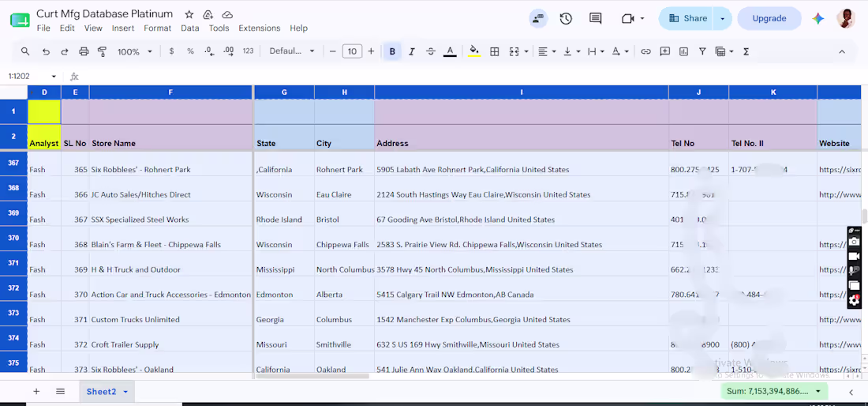Open version history clock icon
Screen dimensions: 868x406
click(x=565, y=18)
